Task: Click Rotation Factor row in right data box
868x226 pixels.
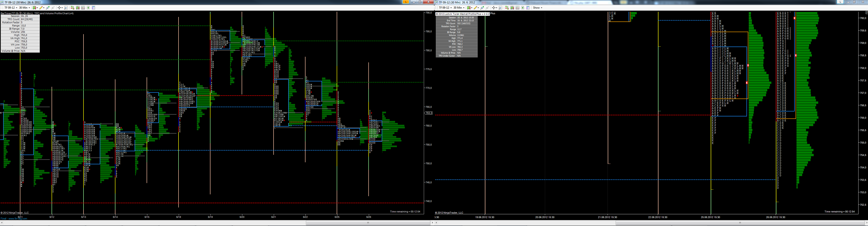Action: [x=457, y=26]
